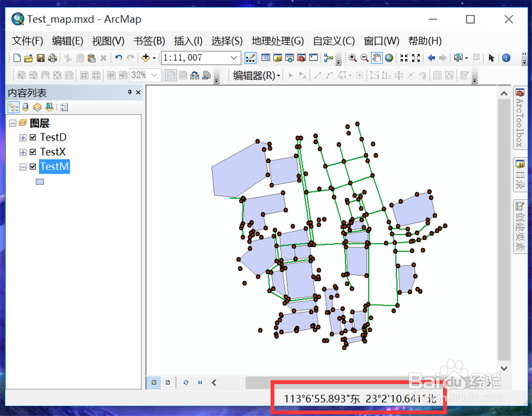Click the TestM polygon symbol swatch
The width and height of the screenshot is (532, 416).
click(x=40, y=181)
